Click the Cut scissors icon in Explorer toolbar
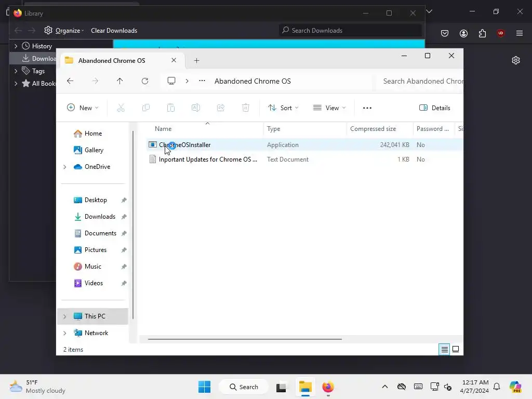 pyautogui.click(x=121, y=108)
